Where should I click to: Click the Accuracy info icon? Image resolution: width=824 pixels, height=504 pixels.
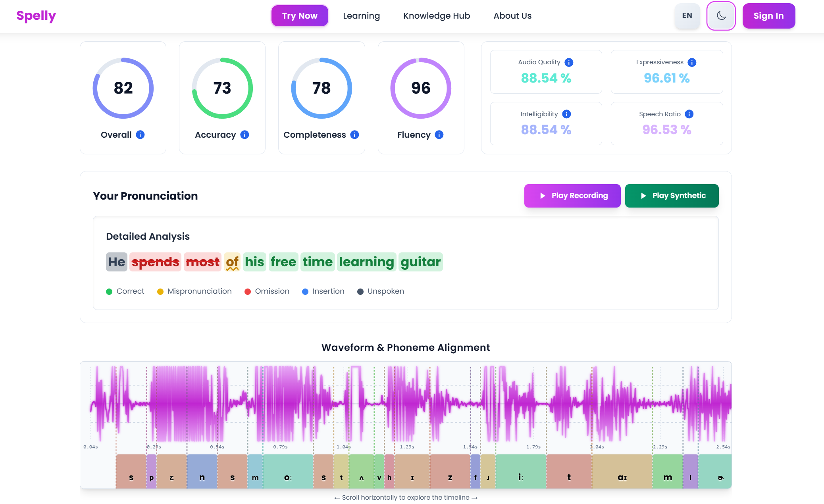coord(245,135)
